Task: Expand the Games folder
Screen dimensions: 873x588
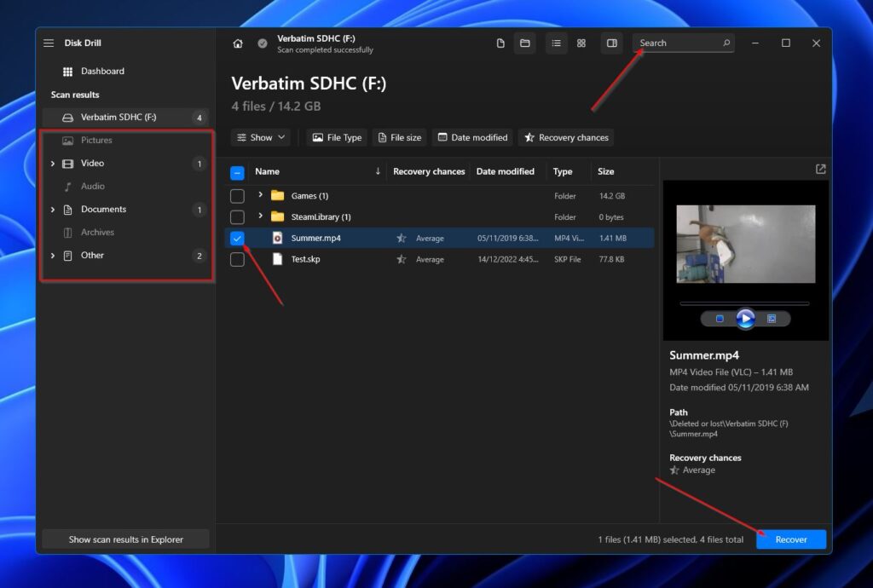Action: (x=260, y=195)
